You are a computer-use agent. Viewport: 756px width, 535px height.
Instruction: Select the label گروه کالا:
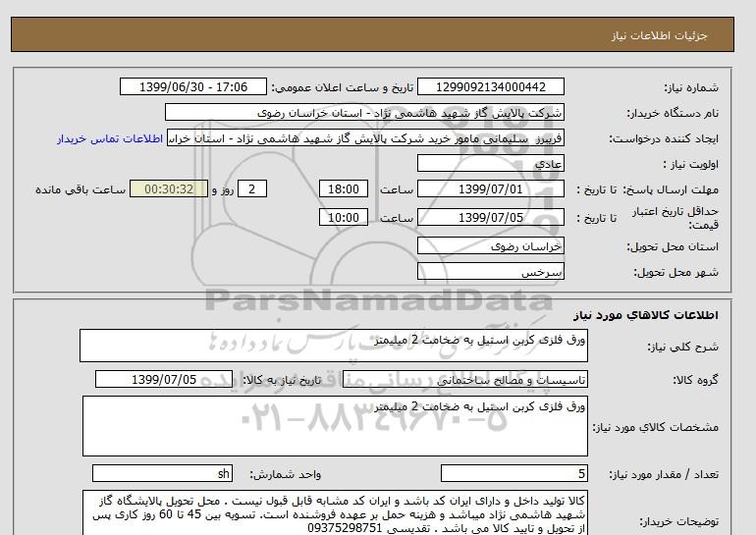click(696, 380)
